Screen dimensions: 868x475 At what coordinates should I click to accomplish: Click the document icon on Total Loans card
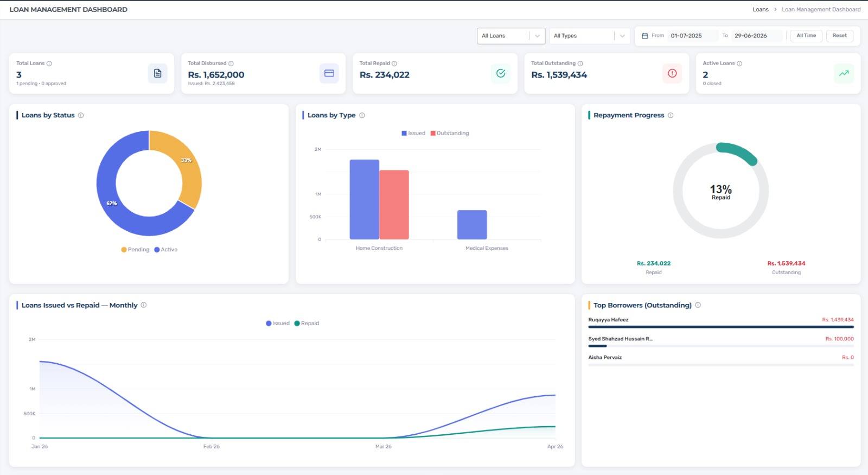[157, 73]
